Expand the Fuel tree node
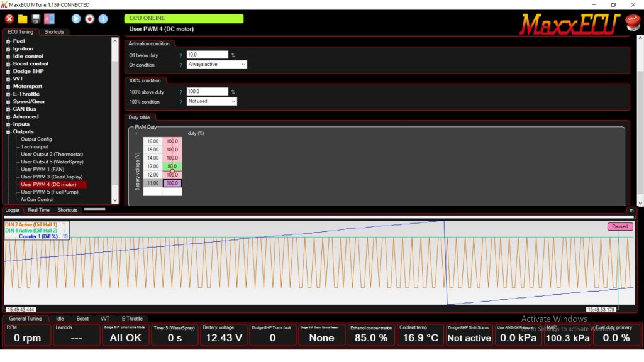The image size is (644, 362). pyautogui.click(x=9, y=41)
